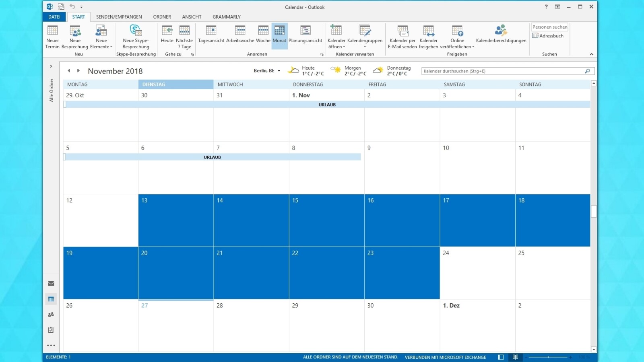Click Kalender freigeben
The width and height of the screenshot is (644, 362).
coord(428,37)
